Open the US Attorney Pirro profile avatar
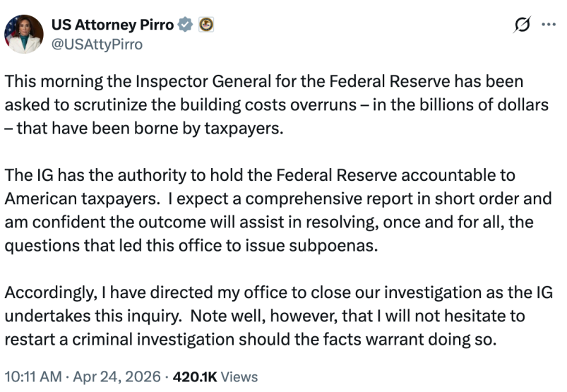Viewport: 567px width, 392px height. [x=24, y=34]
